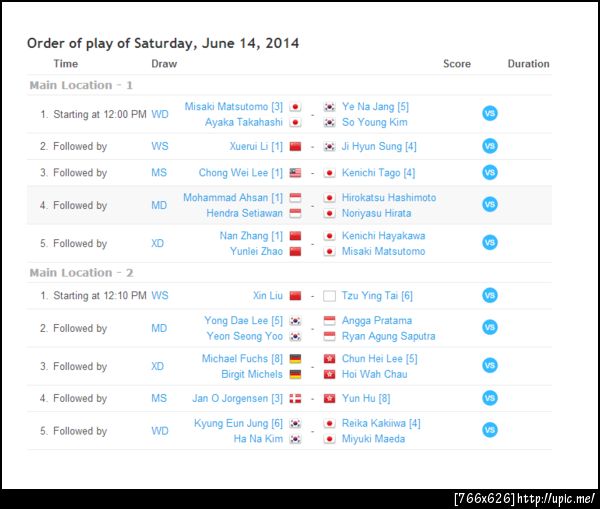Screen dimensions: 600x509
Task: Open VS icon for Kyung Eun Jung match
Action: (x=490, y=431)
